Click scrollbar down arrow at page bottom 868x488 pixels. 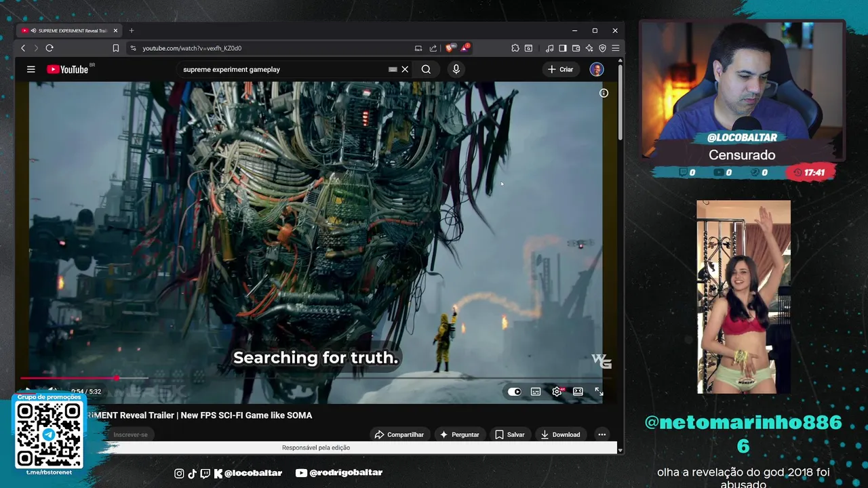tap(620, 449)
